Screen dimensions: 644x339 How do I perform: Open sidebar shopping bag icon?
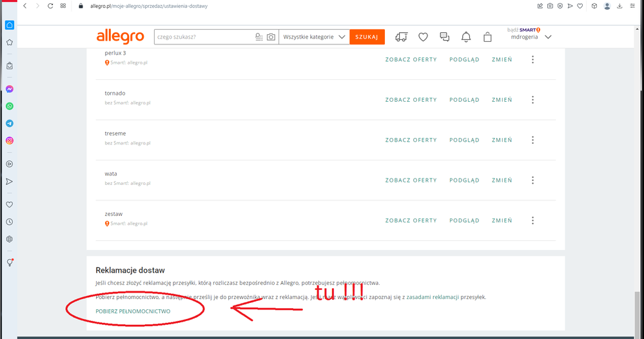click(10, 66)
